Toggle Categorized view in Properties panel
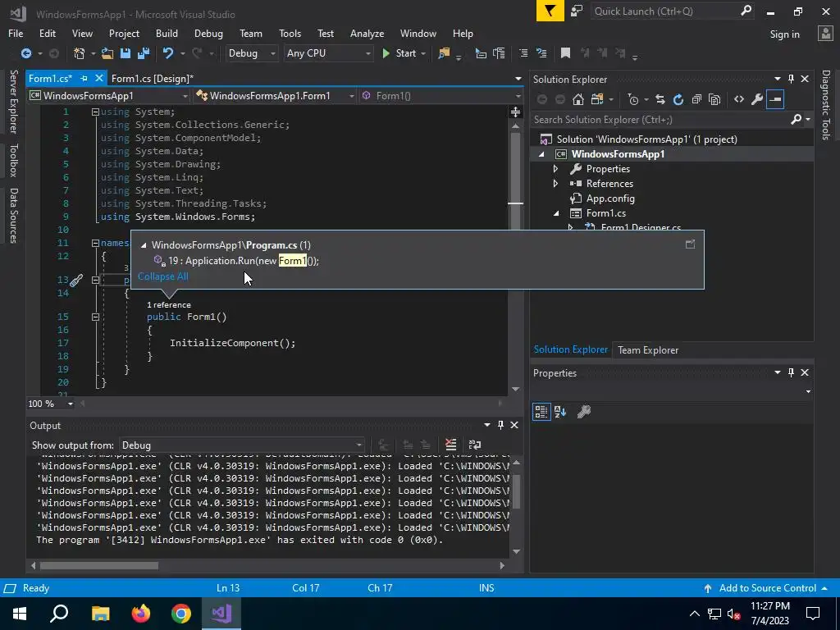Image resolution: width=840 pixels, height=630 pixels. pos(541,412)
